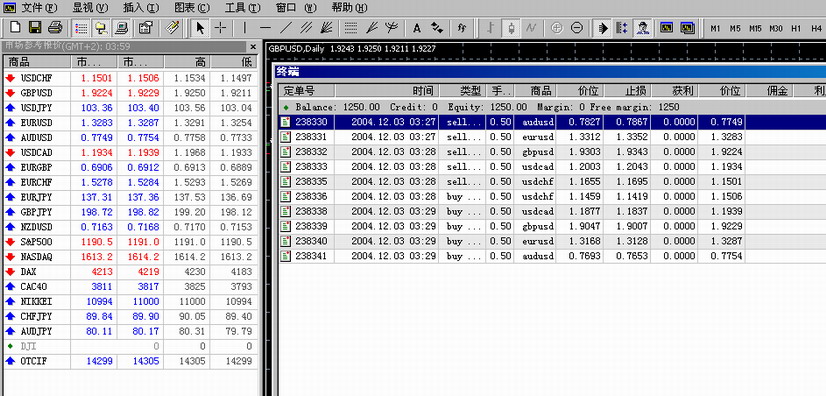The image size is (826, 396).
Task: Select the crosshair cursor tool
Action: point(221,28)
